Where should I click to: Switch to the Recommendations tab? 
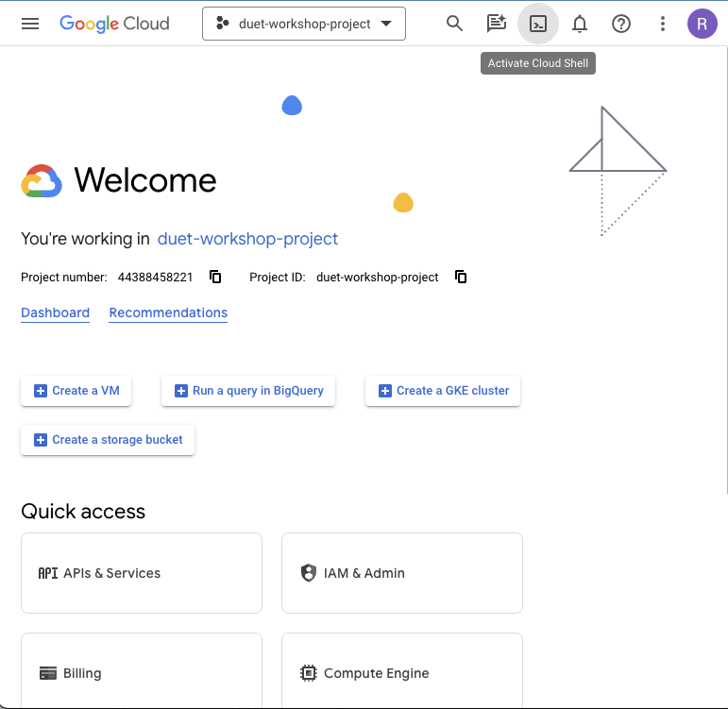pyautogui.click(x=168, y=312)
